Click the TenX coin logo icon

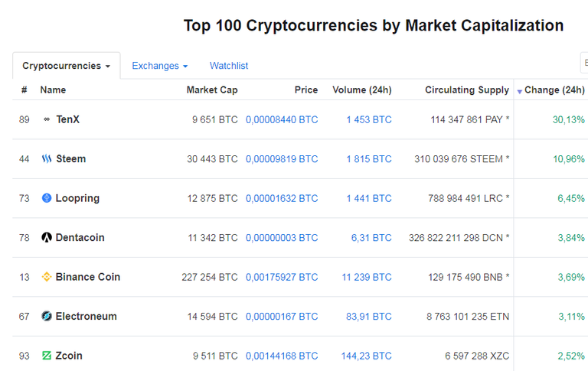[x=47, y=119]
